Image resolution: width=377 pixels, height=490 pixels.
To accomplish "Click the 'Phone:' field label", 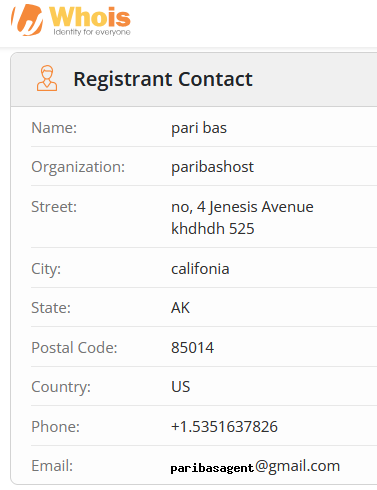I will pyautogui.click(x=56, y=427).
